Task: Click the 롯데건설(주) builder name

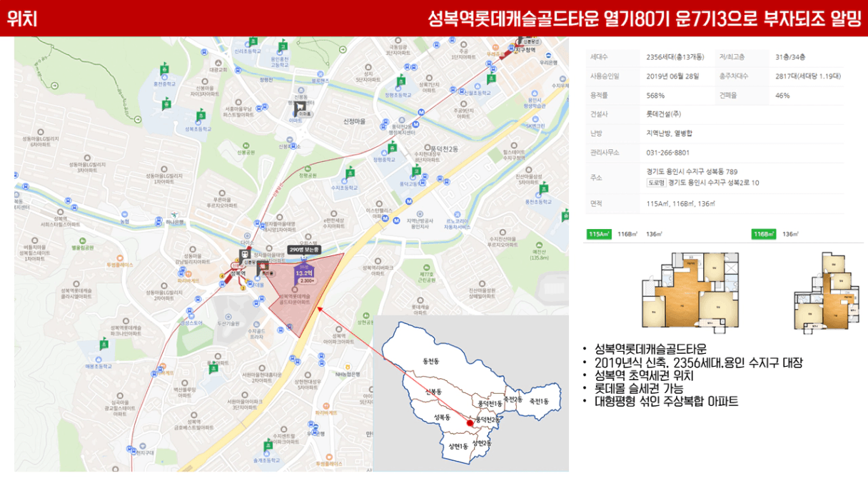Action: pyautogui.click(x=663, y=113)
